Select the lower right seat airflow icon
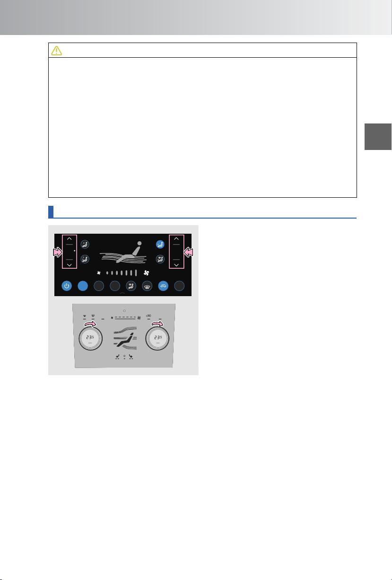Viewport: 392px width, 580px height. (x=160, y=259)
